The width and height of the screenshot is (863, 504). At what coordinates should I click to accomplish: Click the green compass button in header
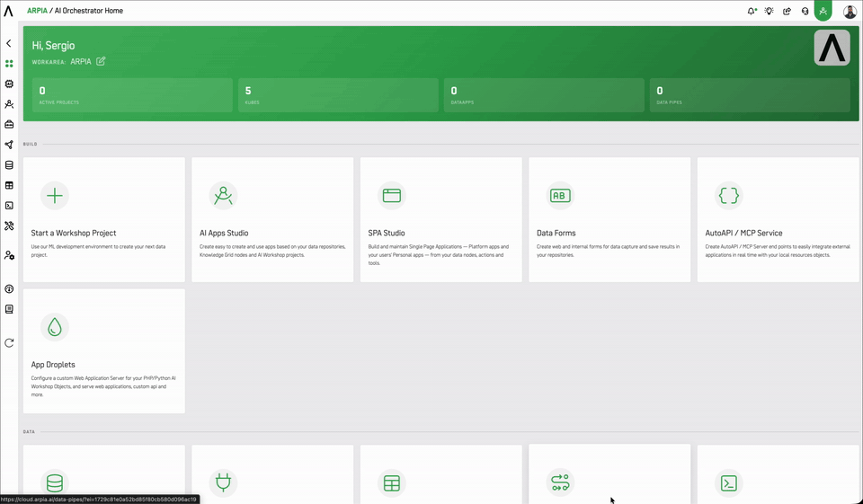click(823, 11)
